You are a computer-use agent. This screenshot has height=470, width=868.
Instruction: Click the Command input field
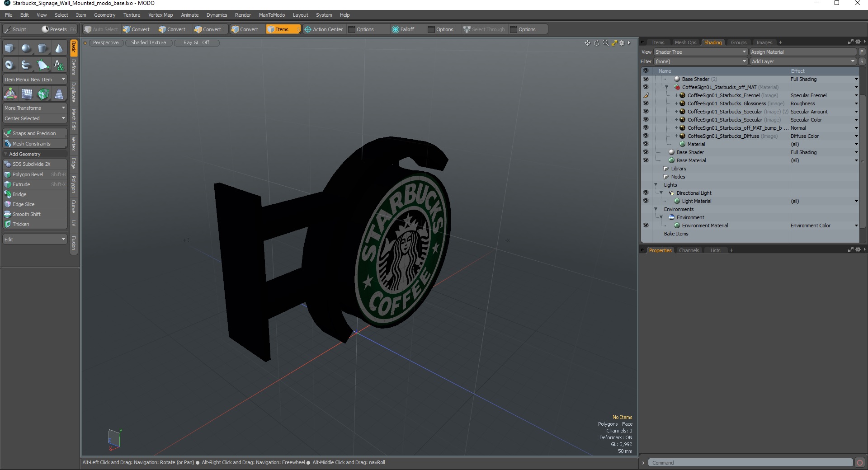pos(750,463)
